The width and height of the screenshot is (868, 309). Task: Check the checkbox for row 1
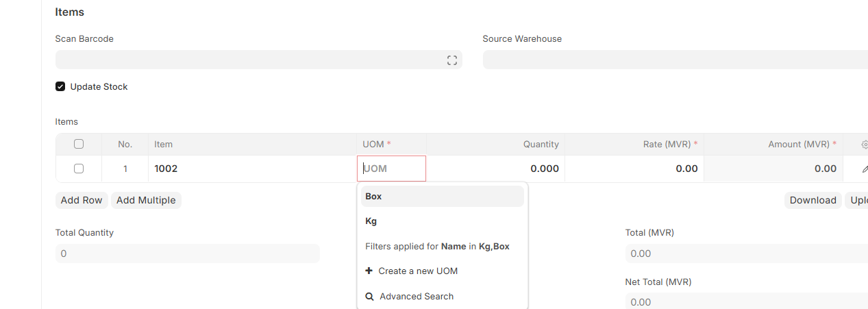tap(79, 169)
